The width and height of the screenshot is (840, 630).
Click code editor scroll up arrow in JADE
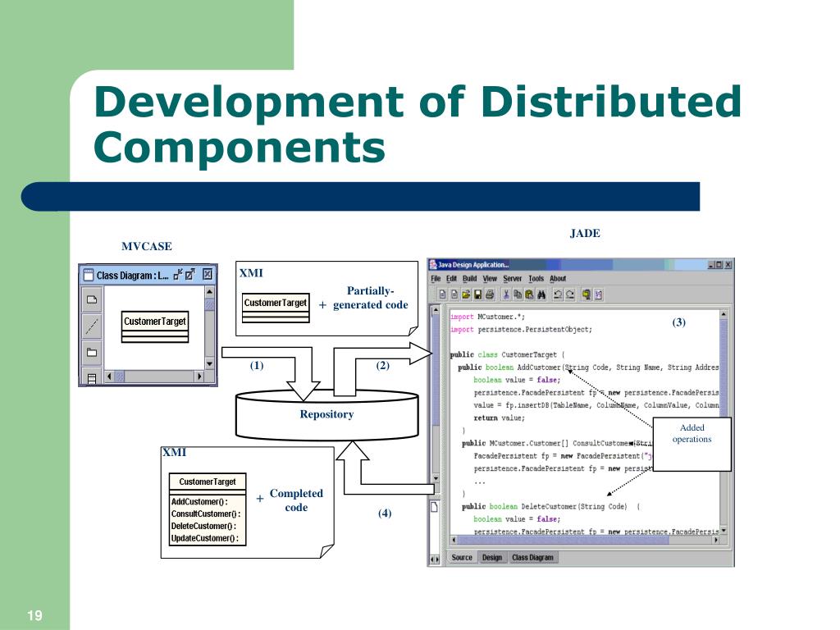point(724,314)
